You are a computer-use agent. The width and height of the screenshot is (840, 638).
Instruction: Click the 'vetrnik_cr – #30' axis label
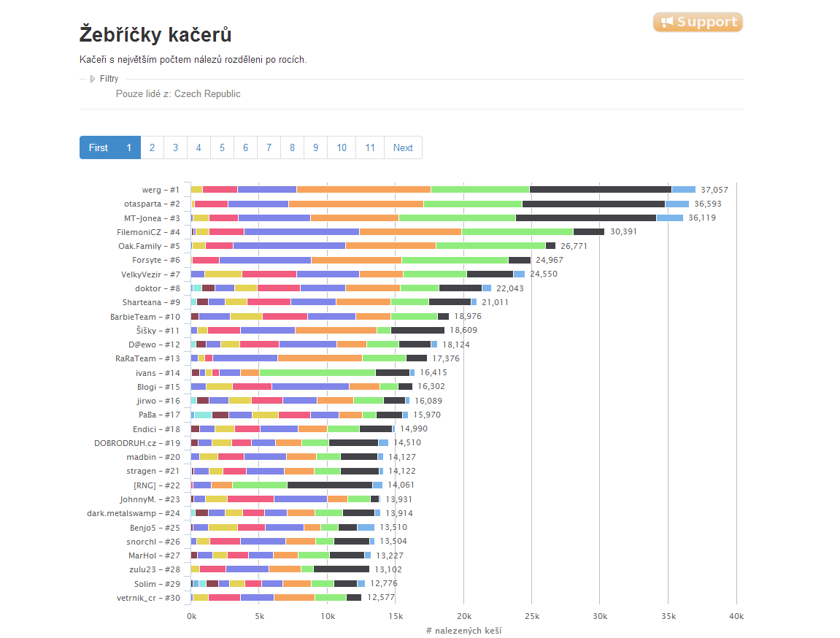pos(148,598)
